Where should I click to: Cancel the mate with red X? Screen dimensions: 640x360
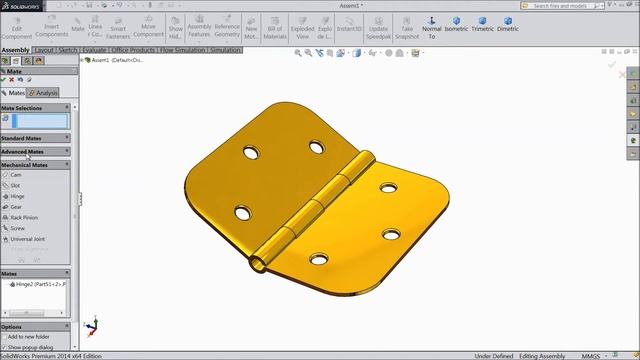tap(12, 80)
